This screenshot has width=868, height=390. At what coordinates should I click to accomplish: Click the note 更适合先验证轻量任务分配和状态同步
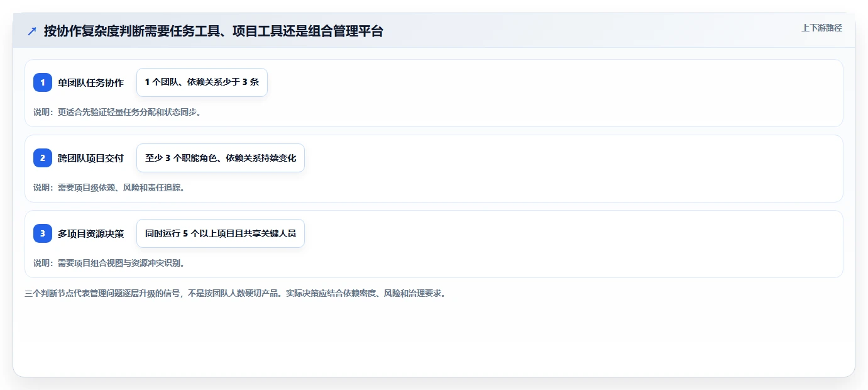pos(117,112)
